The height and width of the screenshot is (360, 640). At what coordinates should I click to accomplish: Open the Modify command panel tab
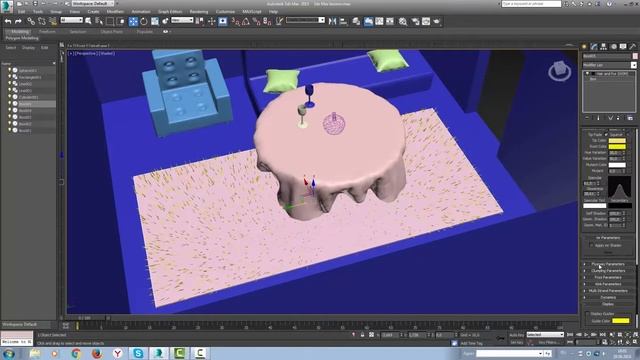point(594,47)
